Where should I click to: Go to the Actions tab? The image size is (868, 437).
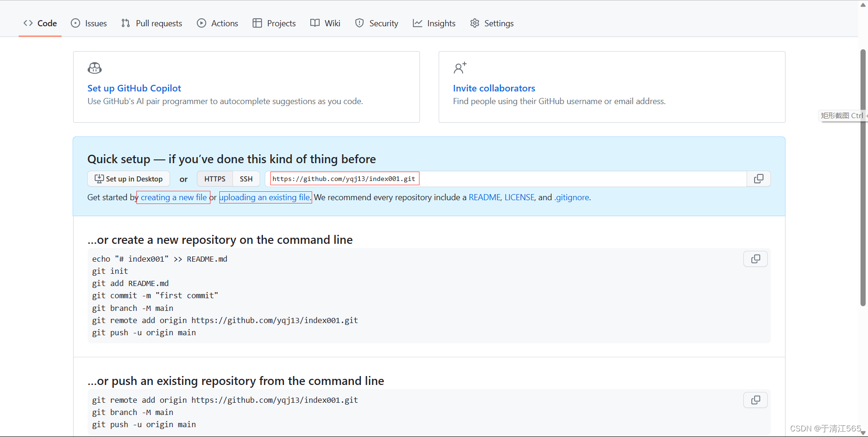pos(217,23)
